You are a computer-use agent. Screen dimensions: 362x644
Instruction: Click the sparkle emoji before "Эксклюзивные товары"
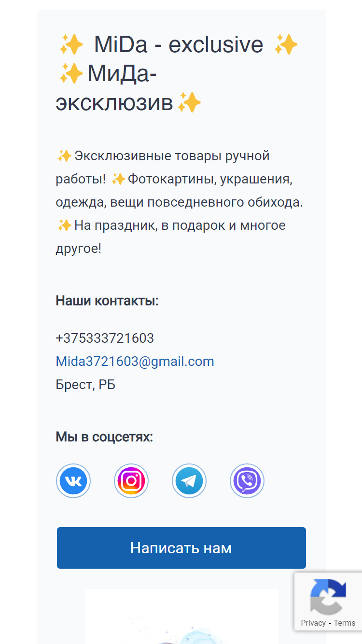pyautogui.click(x=64, y=156)
